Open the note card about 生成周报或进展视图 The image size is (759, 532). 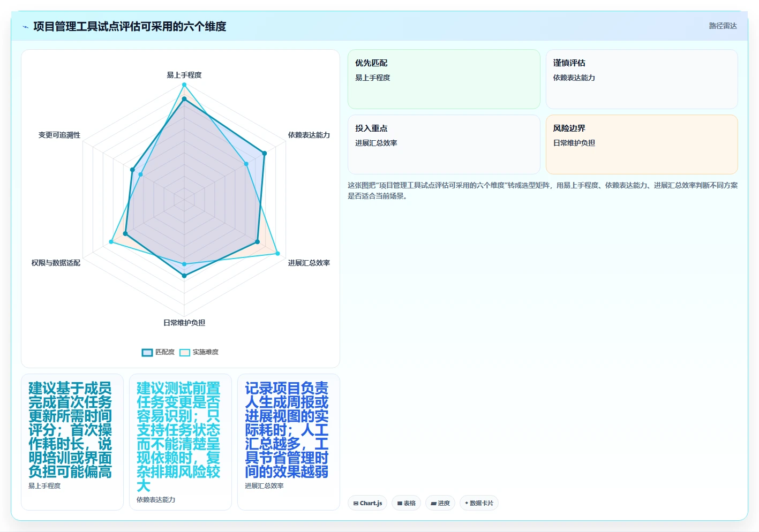pyautogui.click(x=289, y=442)
